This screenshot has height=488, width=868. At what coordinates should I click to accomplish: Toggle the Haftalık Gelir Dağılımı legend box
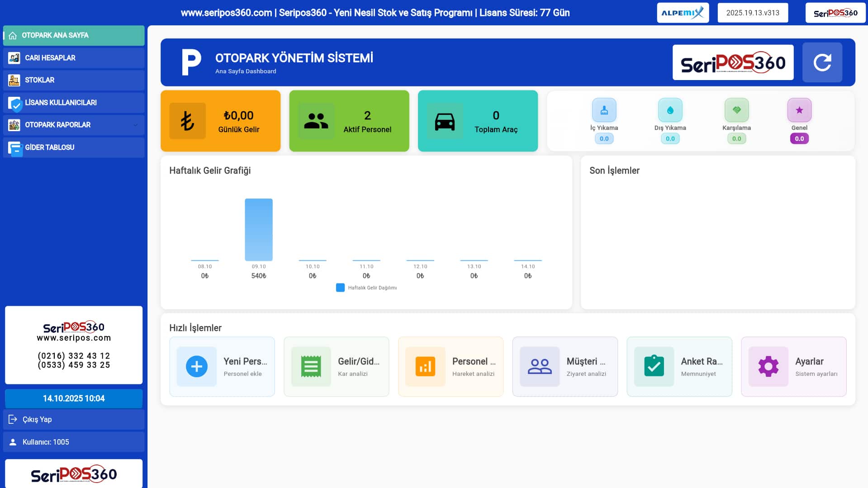340,288
